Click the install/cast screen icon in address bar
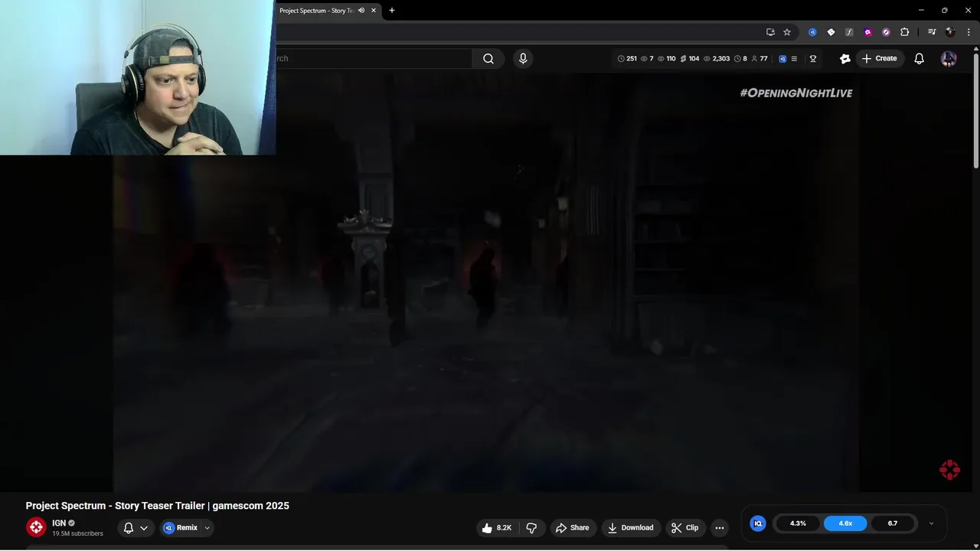This screenshot has height=551, width=980. 770,32
